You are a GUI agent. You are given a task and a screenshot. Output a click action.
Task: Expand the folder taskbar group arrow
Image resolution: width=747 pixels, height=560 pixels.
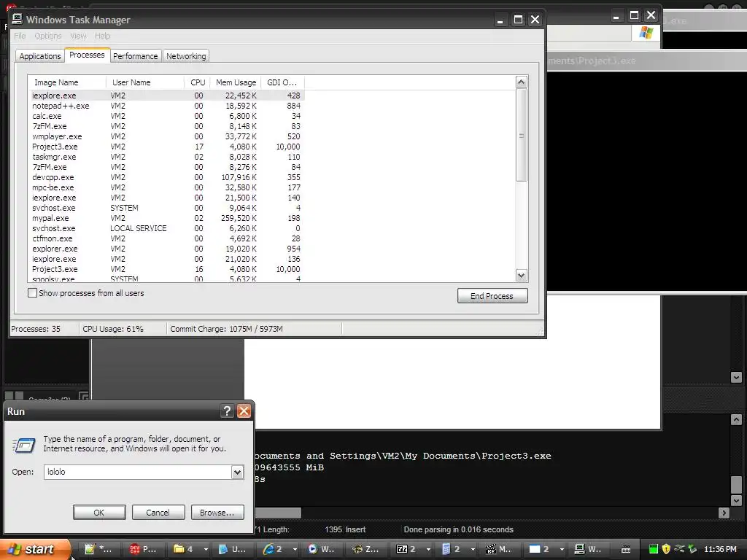tap(206, 549)
